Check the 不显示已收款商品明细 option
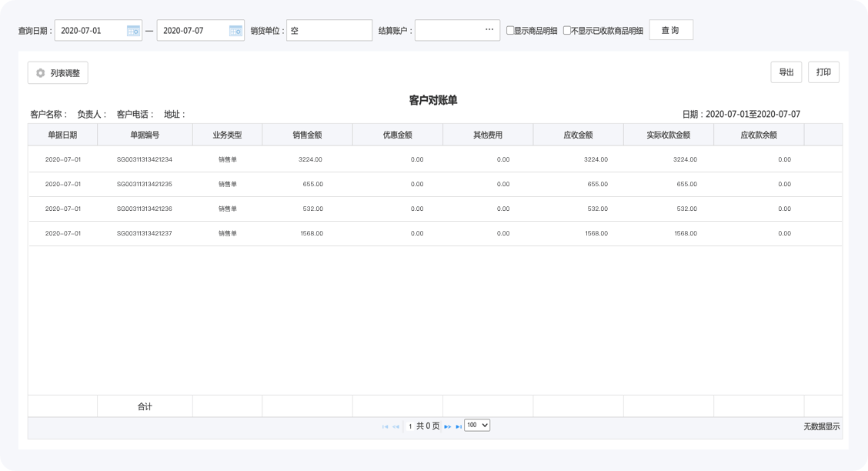Viewport: 868px width, 471px height. (567, 31)
